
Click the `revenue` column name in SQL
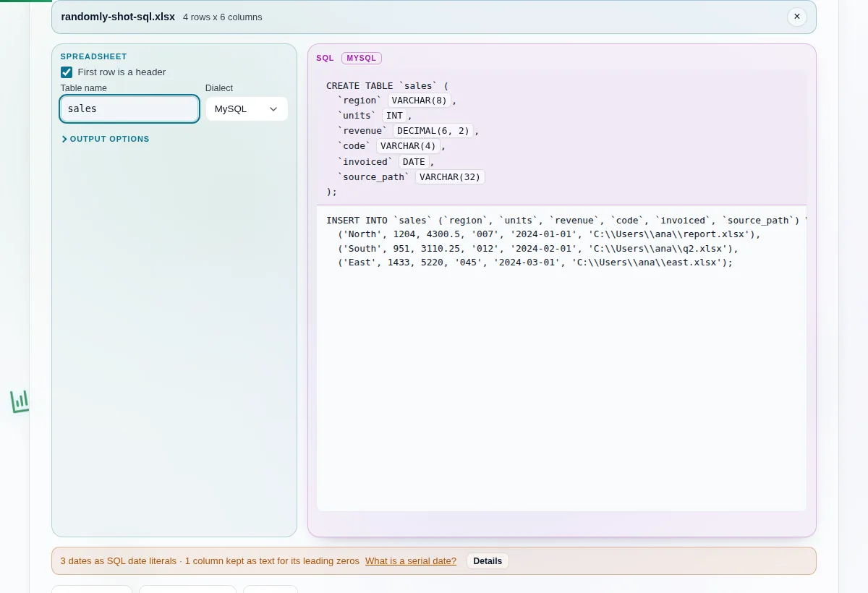pos(362,131)
